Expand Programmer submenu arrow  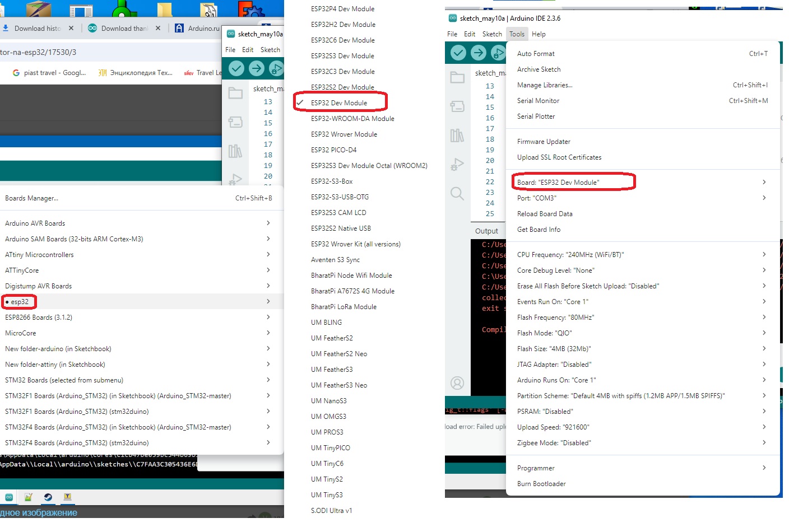764,468
